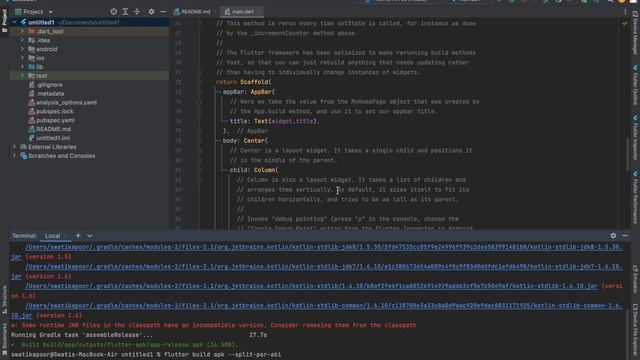Open Project panel gear options
Image resolution: width=640 pixels, height=360 pixels.
151,12
